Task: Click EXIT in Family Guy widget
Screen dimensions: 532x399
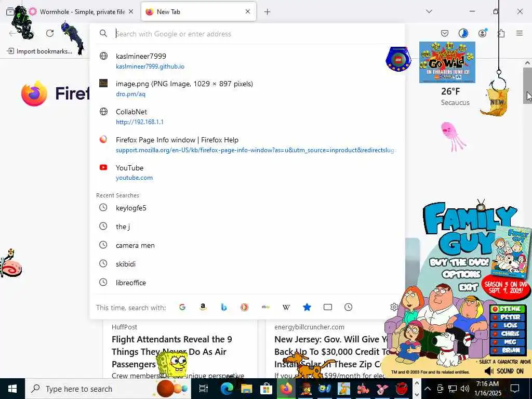Action: pos(468,288)
